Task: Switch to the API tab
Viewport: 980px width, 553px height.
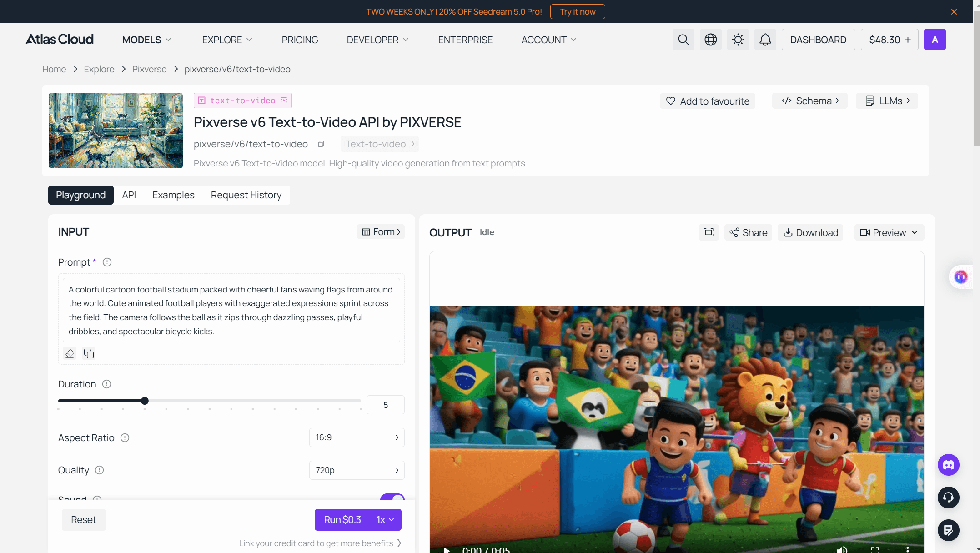Action: 129,195
